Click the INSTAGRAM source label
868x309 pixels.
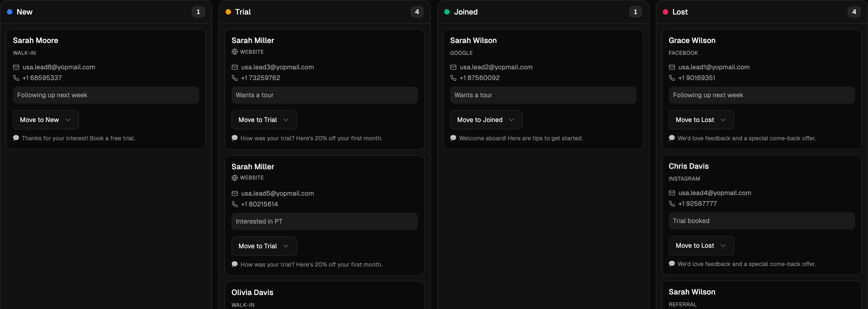click(x=684, y=179)
